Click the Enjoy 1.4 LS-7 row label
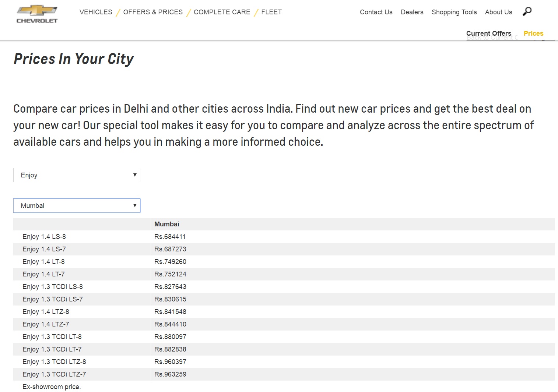558x392 pixels. [x=44, y=249]
